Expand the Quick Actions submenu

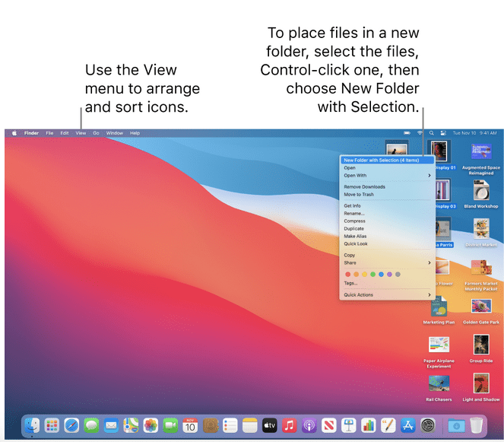click(x=388, y=294)
